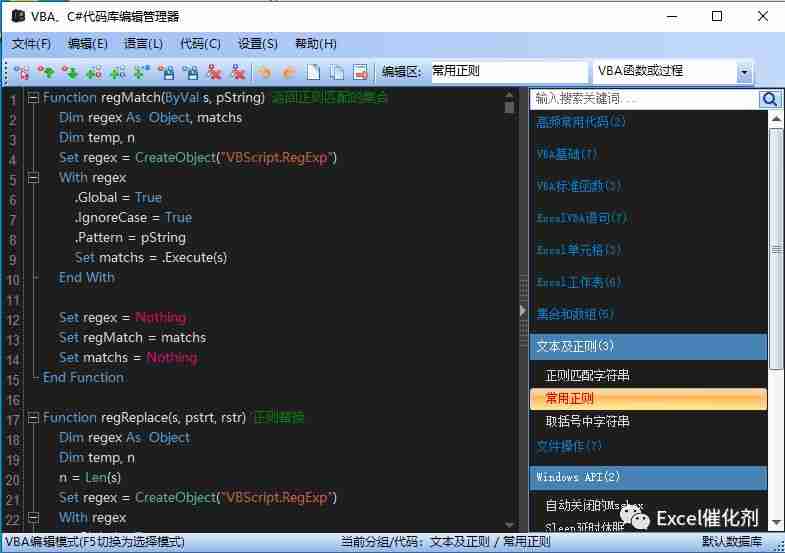Click the magnifier search icon
This screenshot has height=553, width=785.
pos(769,99)
